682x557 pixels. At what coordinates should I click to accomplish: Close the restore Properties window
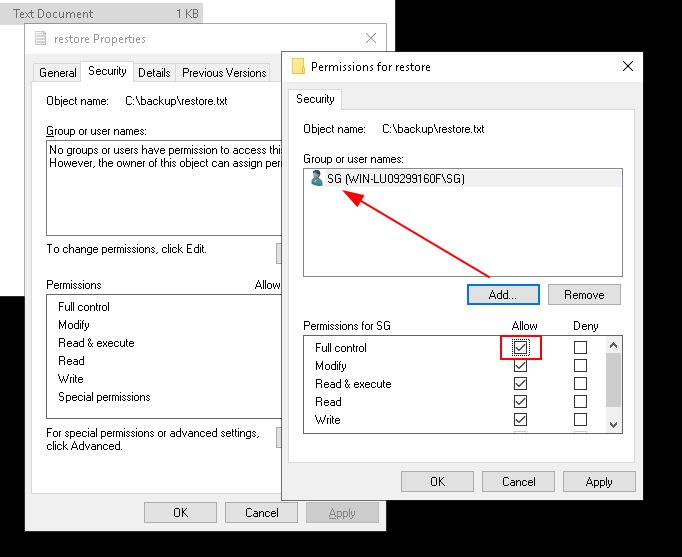coord(371,39)
